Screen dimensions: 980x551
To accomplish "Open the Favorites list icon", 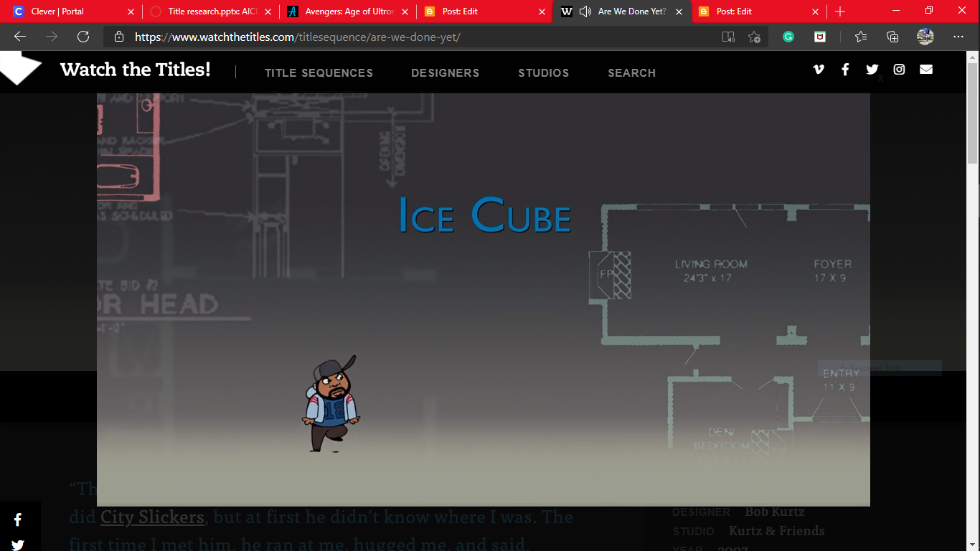I will pyautogui.click(x=861, y=37).
